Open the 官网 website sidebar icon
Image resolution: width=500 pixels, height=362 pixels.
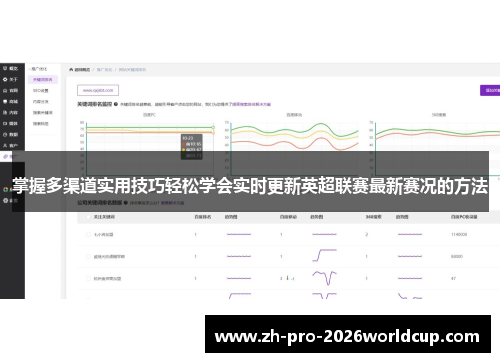click(x=5, y=90)
